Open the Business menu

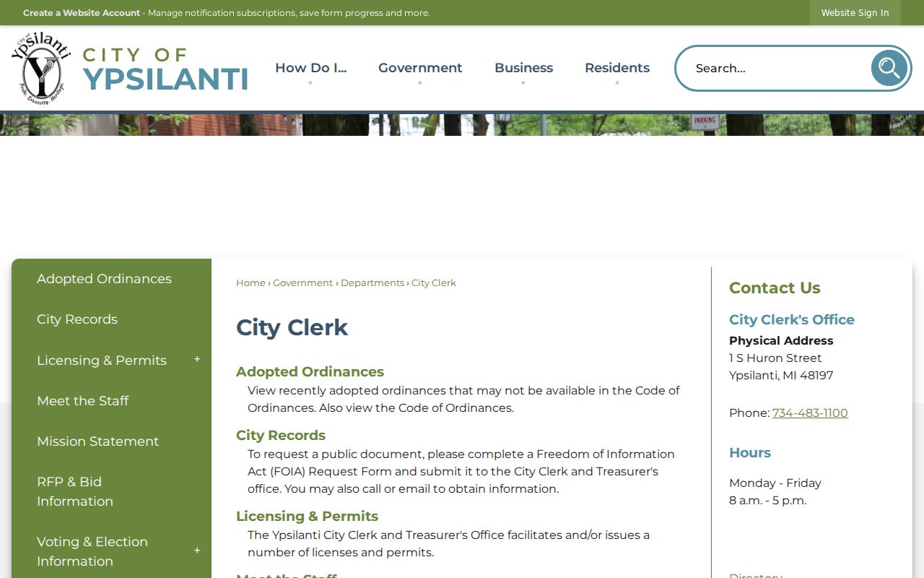point(523,68)
